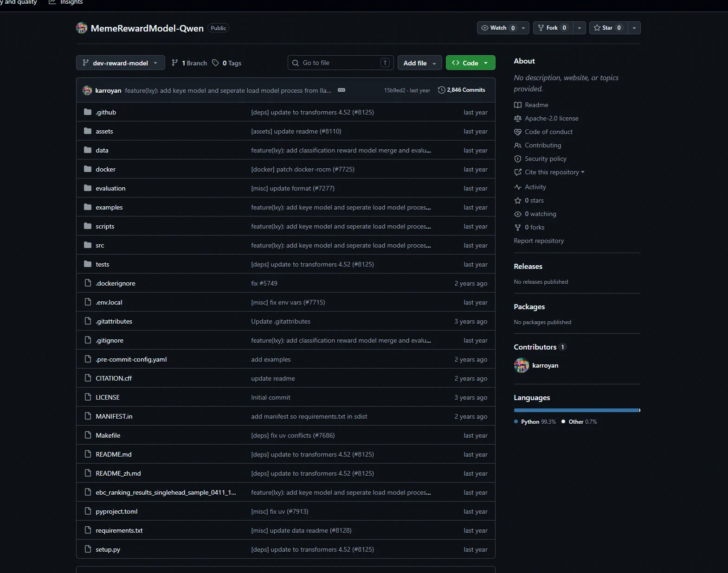Image resolution: width=728 pixels, height=573 pixels.
Task: Star the repository
Action: click(608, 28)
